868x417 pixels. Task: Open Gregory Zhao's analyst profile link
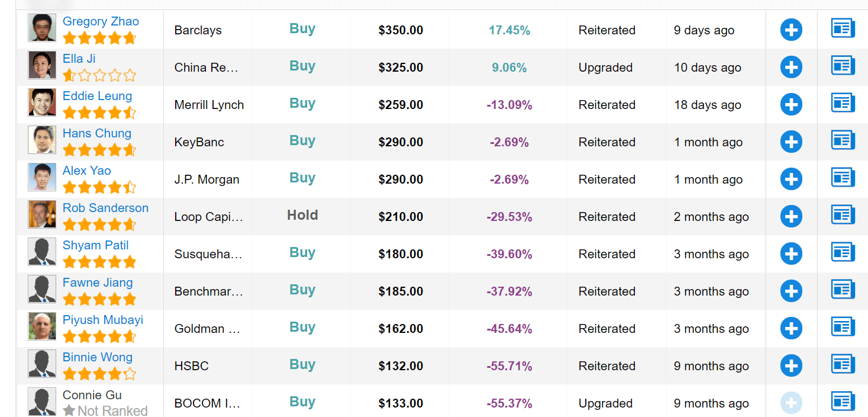[x=101, y=21]
